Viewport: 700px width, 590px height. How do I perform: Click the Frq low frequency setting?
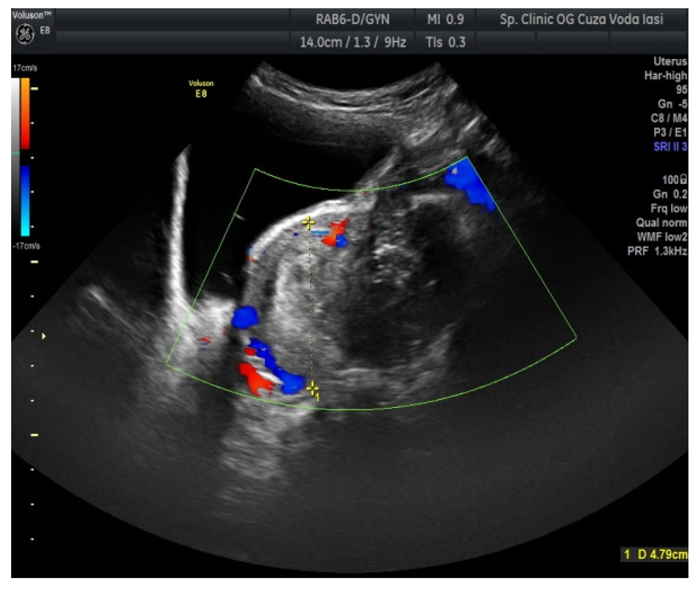669,208
